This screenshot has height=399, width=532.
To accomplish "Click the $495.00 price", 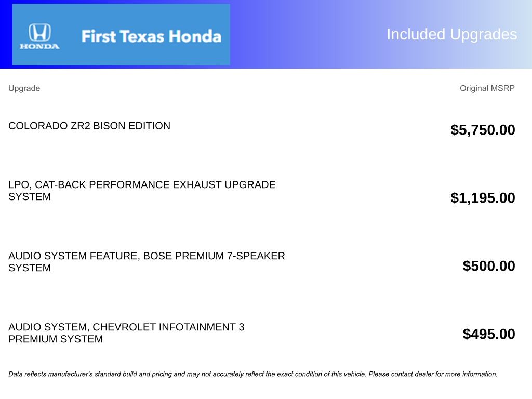I will click(489, 334).
